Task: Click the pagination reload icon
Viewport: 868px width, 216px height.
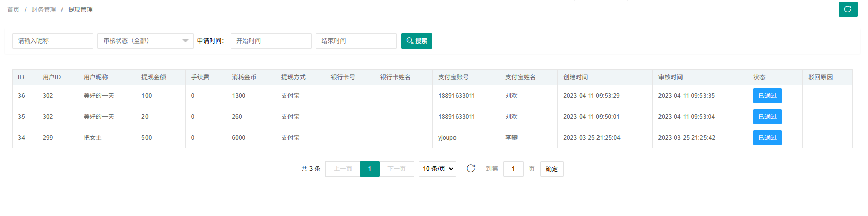Action: [x=471, y=168]
